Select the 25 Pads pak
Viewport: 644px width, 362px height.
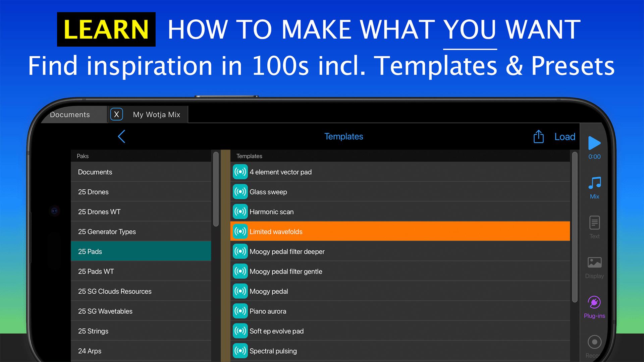coord(141,251)
